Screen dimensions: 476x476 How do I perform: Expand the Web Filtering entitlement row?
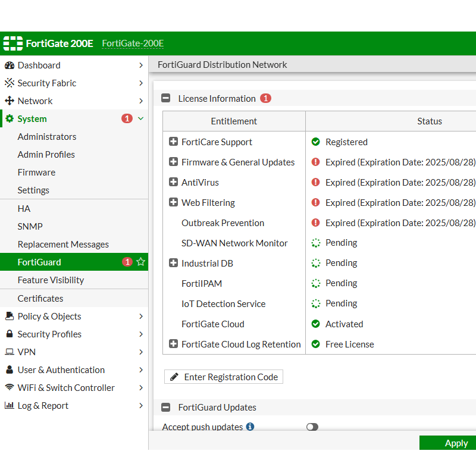tap(173, 202)
